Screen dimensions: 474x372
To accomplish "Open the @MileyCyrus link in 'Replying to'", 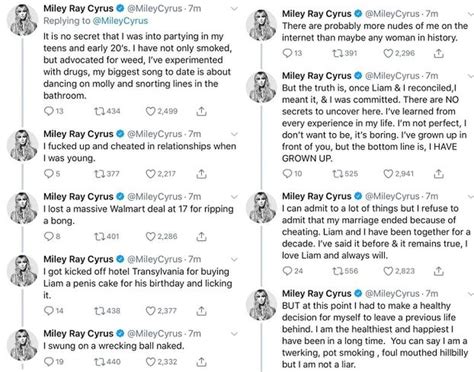I will (120, 21).
